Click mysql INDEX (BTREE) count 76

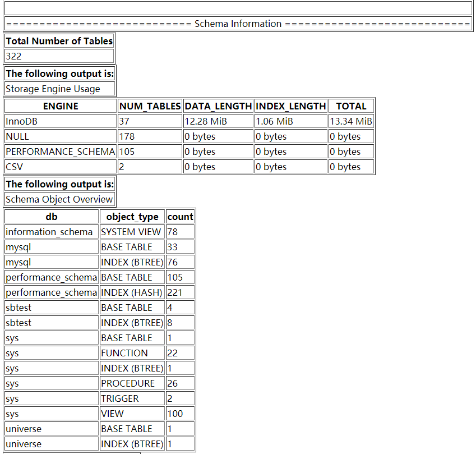181,262
